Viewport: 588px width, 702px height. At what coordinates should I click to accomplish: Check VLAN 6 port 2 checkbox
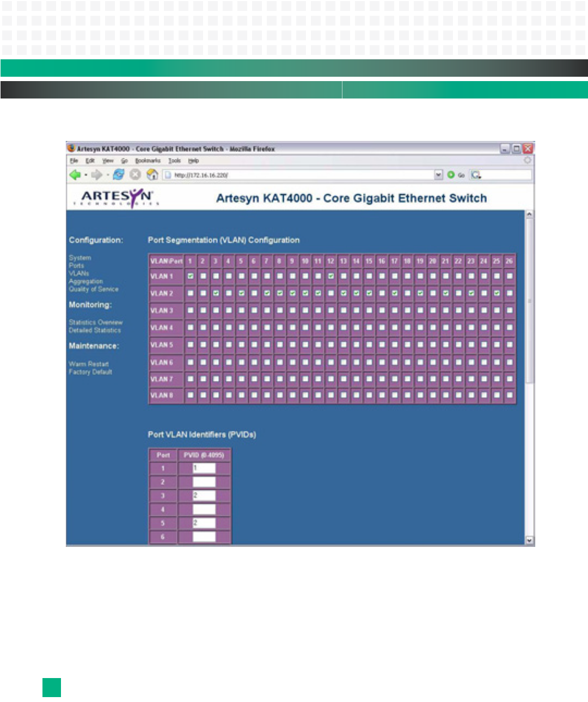point(203,362)
